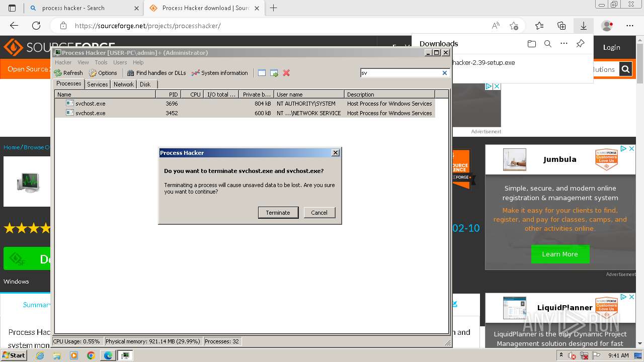Sort by the Name column header
This screenshot has height=362, width=644.
tap(105, 94)
